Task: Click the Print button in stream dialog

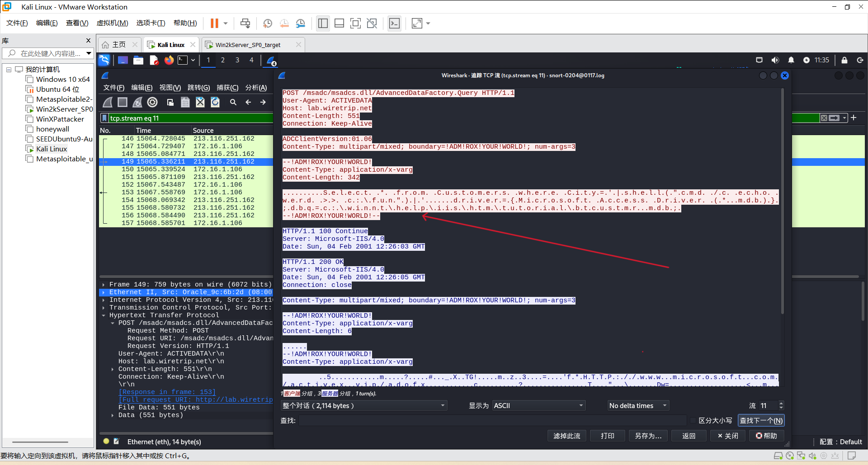Action: pos(608,436)
